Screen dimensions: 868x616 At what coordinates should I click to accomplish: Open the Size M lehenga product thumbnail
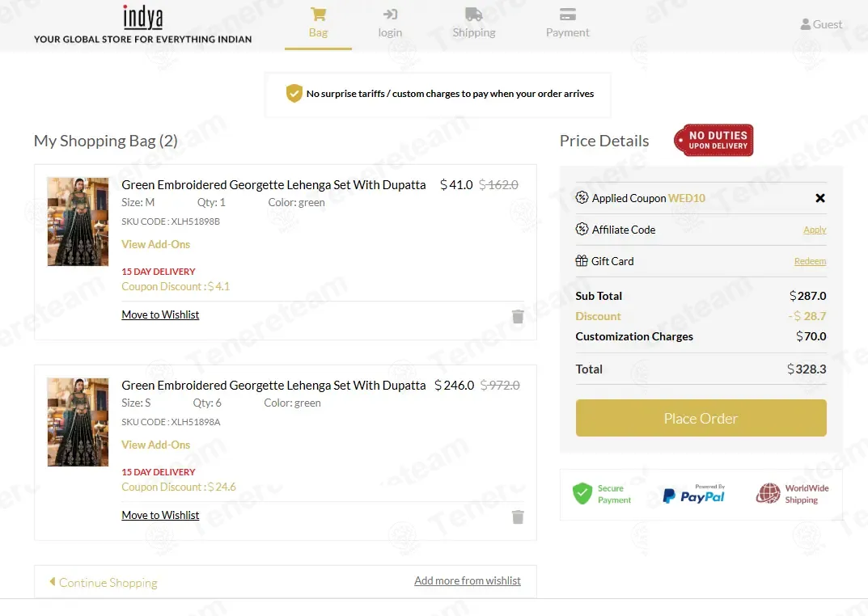(x=78, y=222)
